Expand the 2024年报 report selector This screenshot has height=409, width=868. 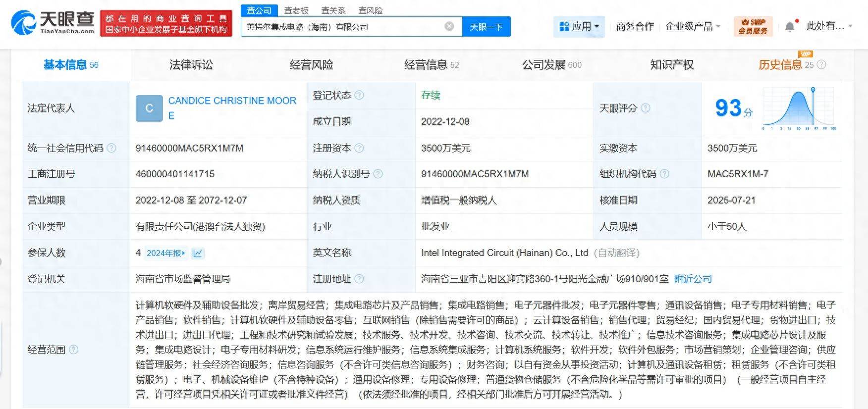(x=166, y=253)
